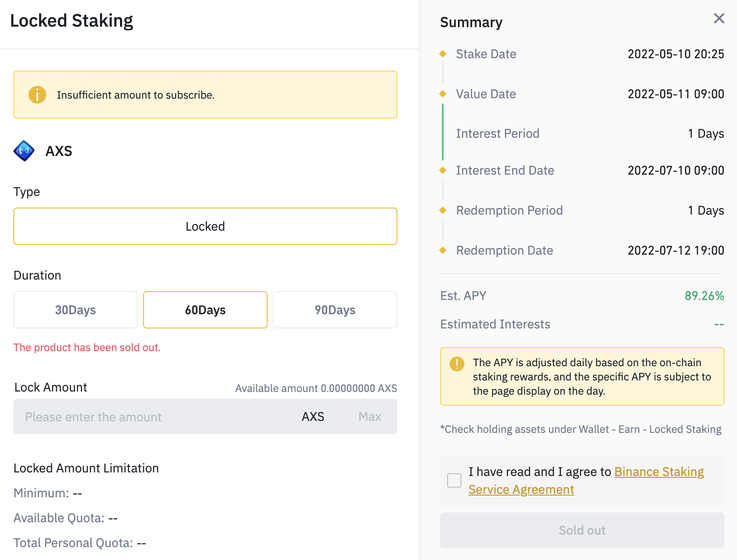This screenshot has width=737, height=560.
Task: Click the Redemption Period diamond marker
Action: pos(443,210)
